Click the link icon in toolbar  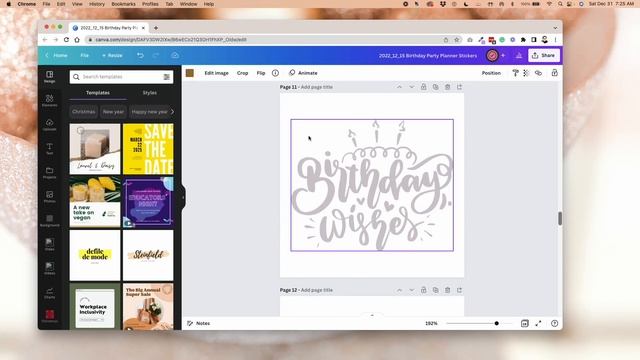coord(538,73)
